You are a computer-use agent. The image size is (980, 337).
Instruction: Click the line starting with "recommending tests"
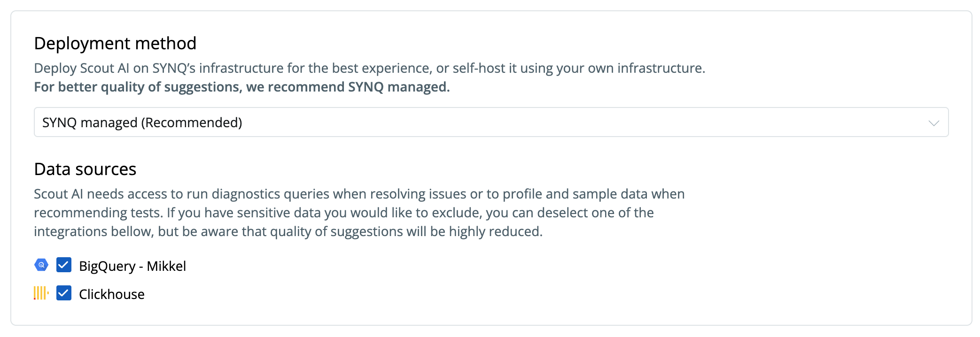pyautogui.click(x=343, y=213)
